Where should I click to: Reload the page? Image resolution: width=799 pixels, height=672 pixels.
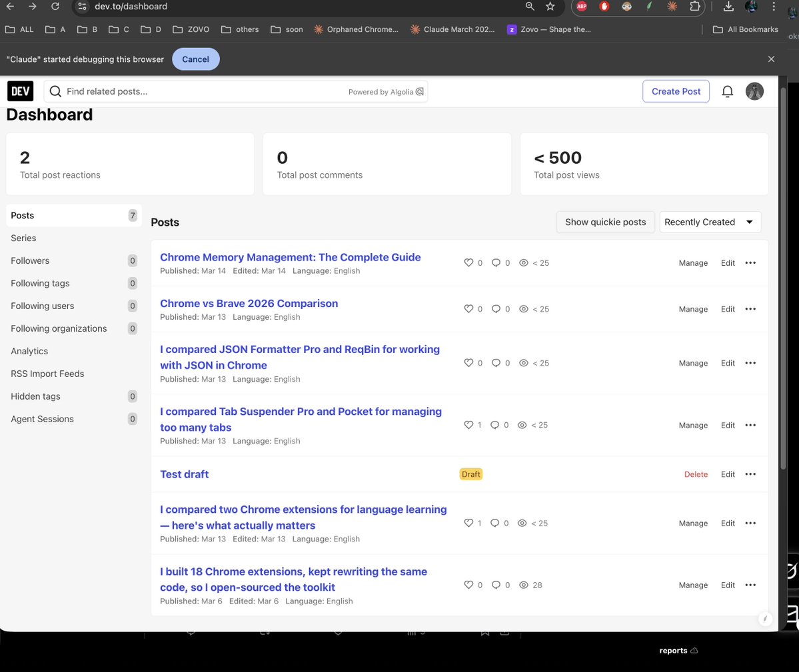(55, 6)
